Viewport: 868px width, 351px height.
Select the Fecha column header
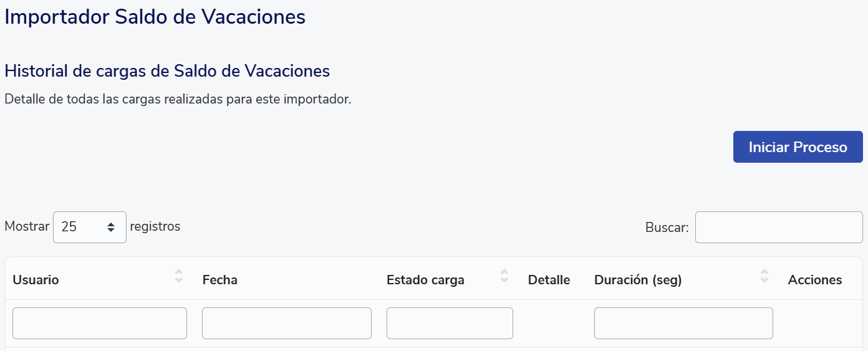tap(220, 280)
